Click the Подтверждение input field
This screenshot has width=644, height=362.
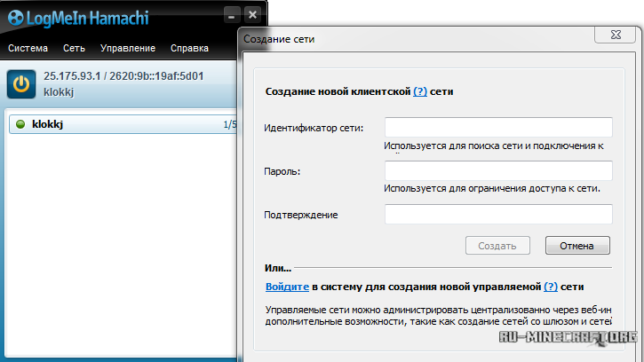[x=498, y=214]
